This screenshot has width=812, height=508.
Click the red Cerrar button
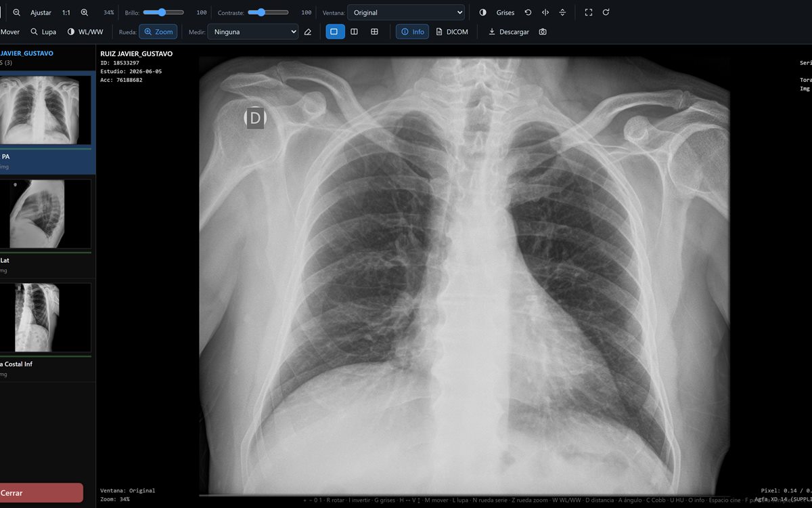41,493
